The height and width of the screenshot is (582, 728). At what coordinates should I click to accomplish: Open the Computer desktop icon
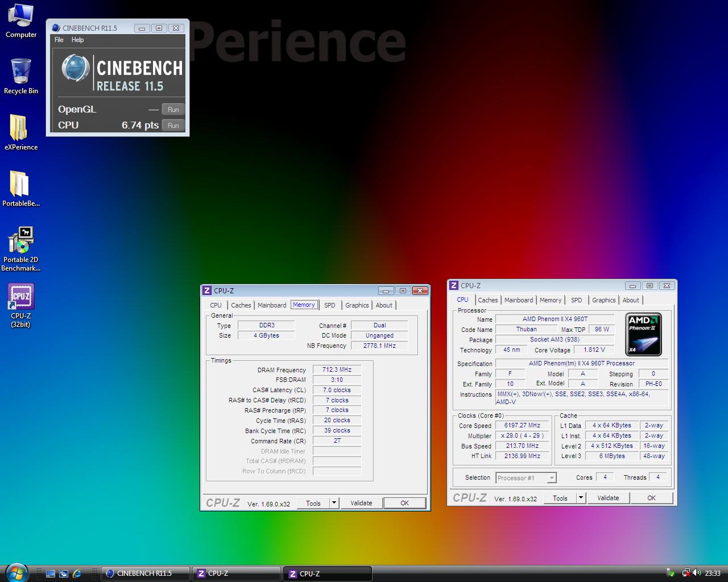[x=20, y=21]
